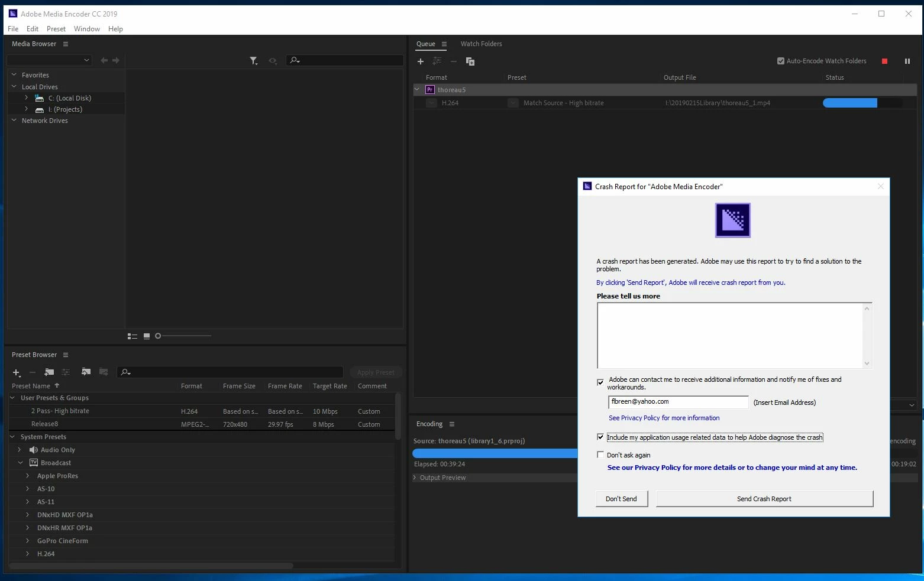The width and height of the screenshot is (924, 581).
Task: Click the C: (Local Disk) drive icon
Action: click(40, 98)
